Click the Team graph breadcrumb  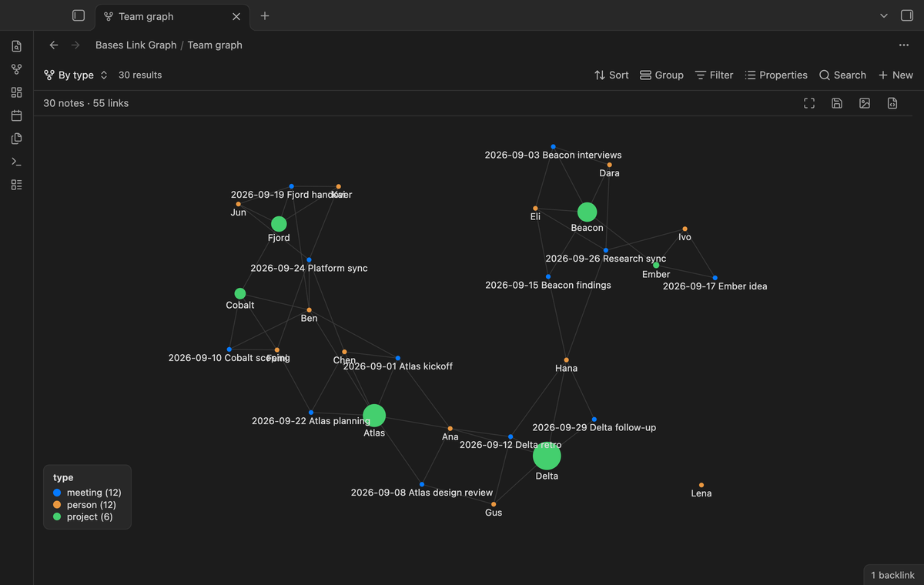point(215,45)
